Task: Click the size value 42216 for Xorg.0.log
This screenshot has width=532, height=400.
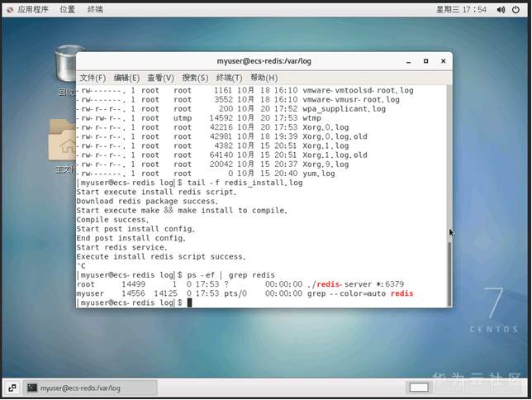Action: tap(221, 127)
